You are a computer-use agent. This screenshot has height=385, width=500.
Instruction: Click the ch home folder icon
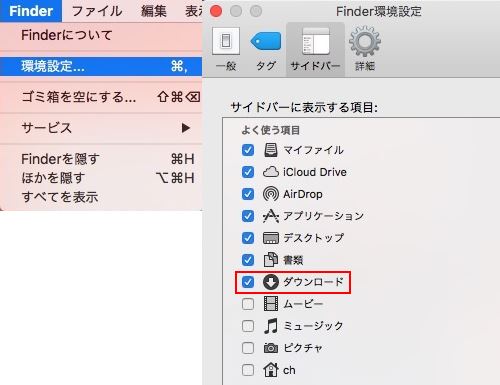[271, 370]
